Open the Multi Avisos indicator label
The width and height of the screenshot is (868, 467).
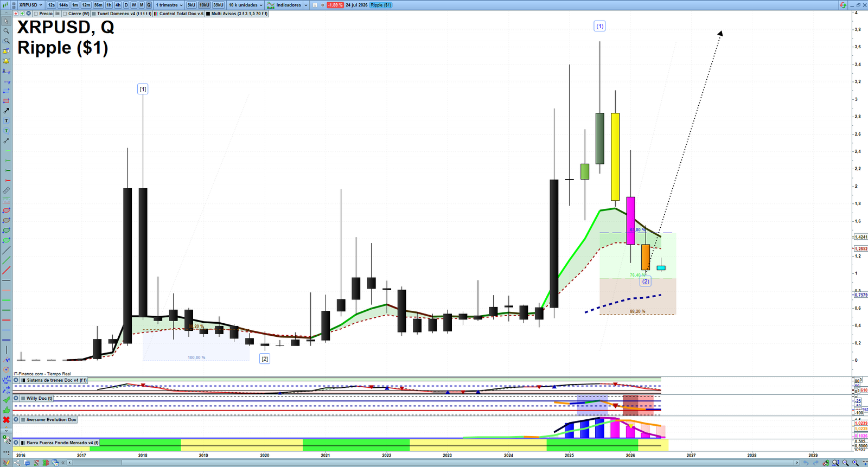(x=237, y=14)
